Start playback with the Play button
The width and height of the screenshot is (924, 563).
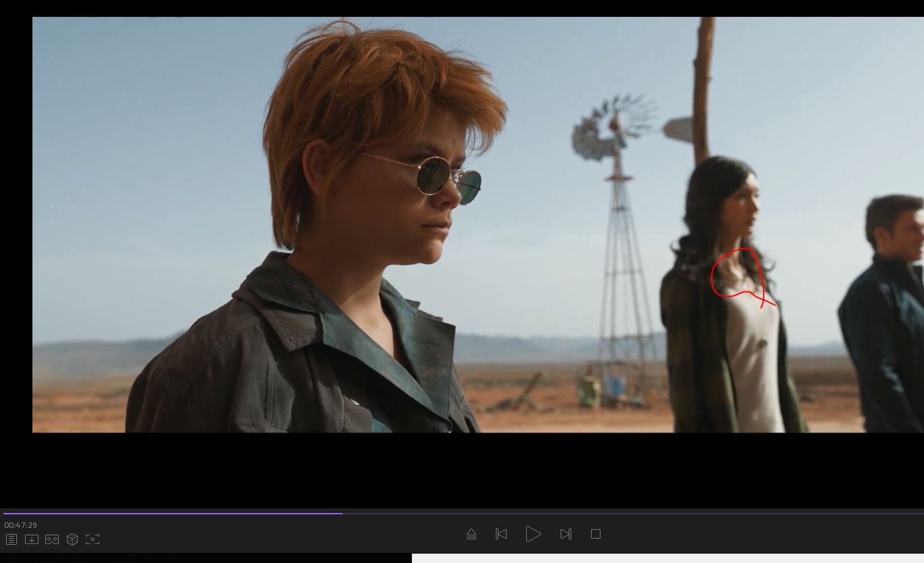click(x=533, y=534)
